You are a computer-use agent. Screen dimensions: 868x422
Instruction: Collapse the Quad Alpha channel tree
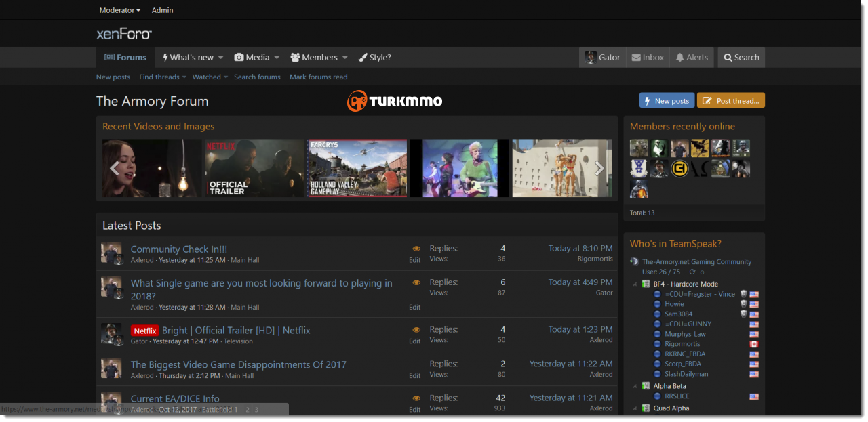point(635,408)
